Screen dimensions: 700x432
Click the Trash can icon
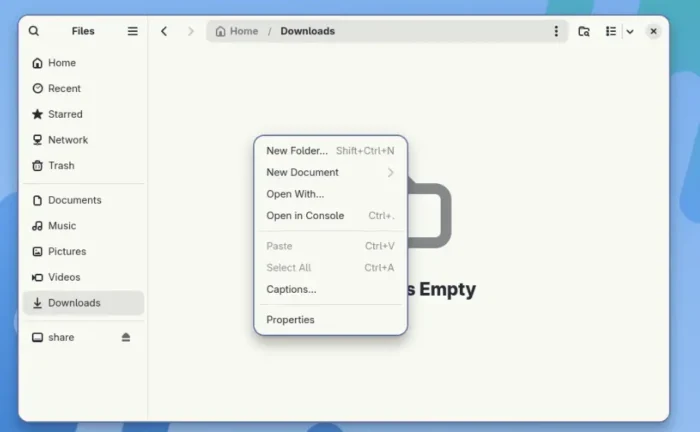click(x=38, y=166)
